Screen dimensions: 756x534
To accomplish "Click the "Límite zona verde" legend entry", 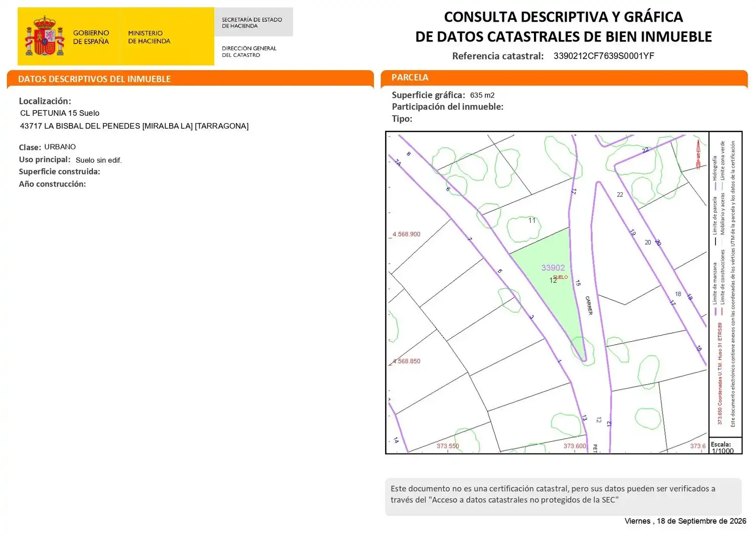I will [722, 166].
